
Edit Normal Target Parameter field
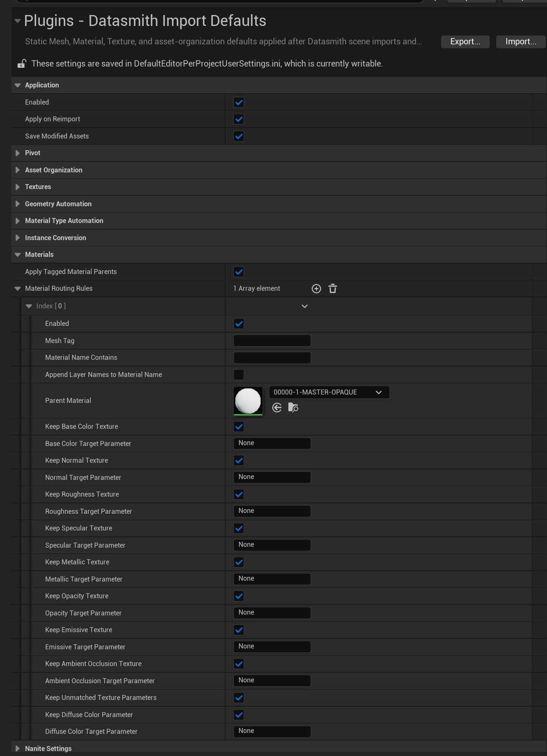(272, 477)
